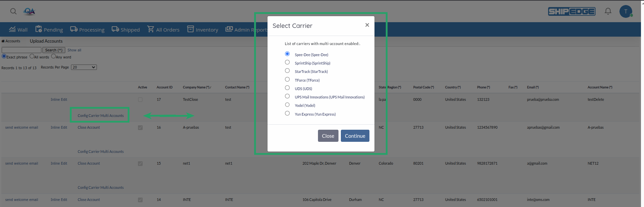Toggle the Active checkbox for account 17
The width and height of the screenshot is (644, 207).
tap(140, 99)
